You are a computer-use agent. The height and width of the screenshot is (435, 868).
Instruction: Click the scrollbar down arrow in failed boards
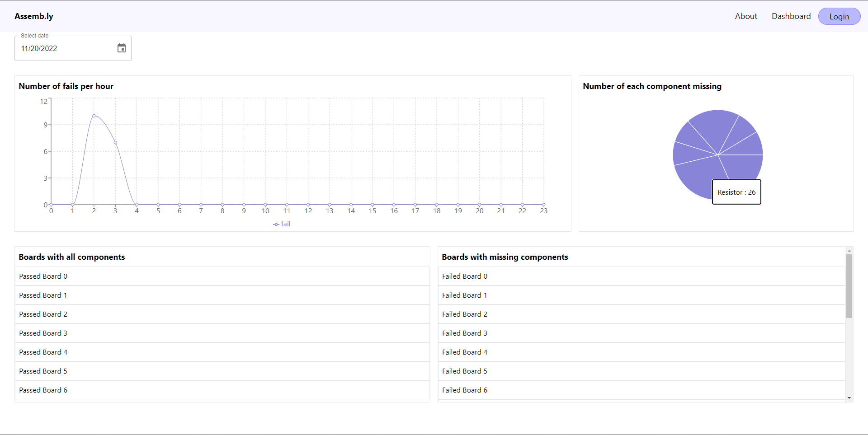[849, 398]
